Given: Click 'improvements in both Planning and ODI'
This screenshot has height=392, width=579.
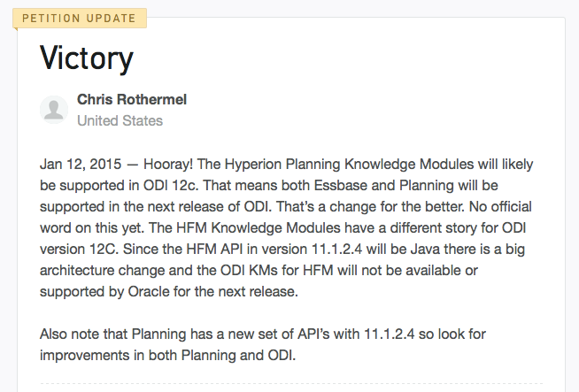Looking at the screenshot, I should click(x=167, y=356).
